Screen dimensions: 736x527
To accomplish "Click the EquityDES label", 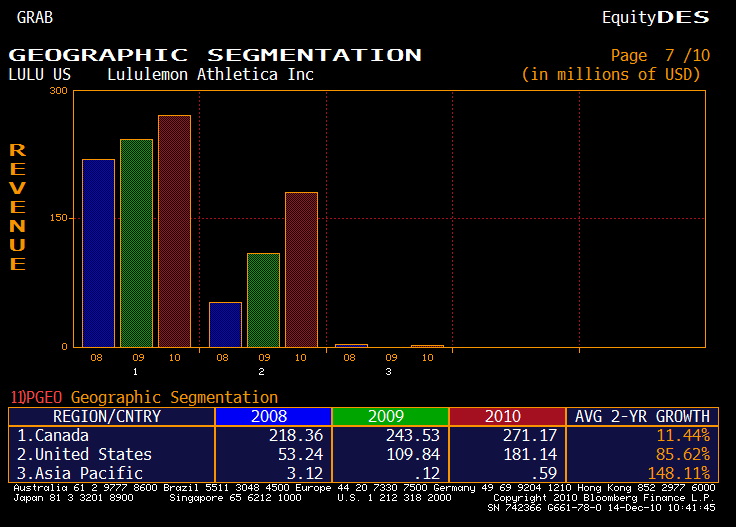I will tap(656, 17).
